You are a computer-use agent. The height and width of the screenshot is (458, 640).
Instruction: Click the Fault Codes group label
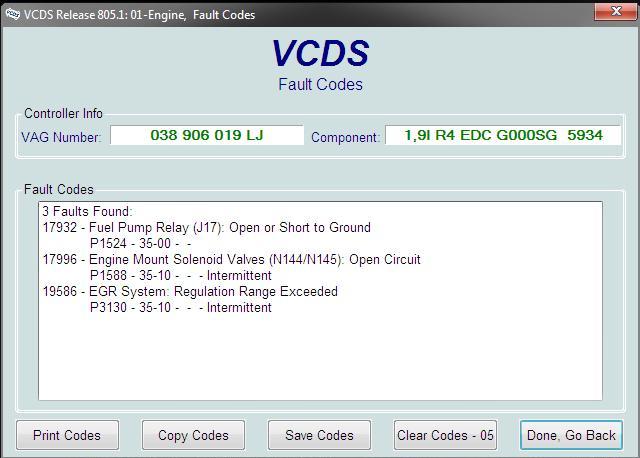(x=59, y=189)
